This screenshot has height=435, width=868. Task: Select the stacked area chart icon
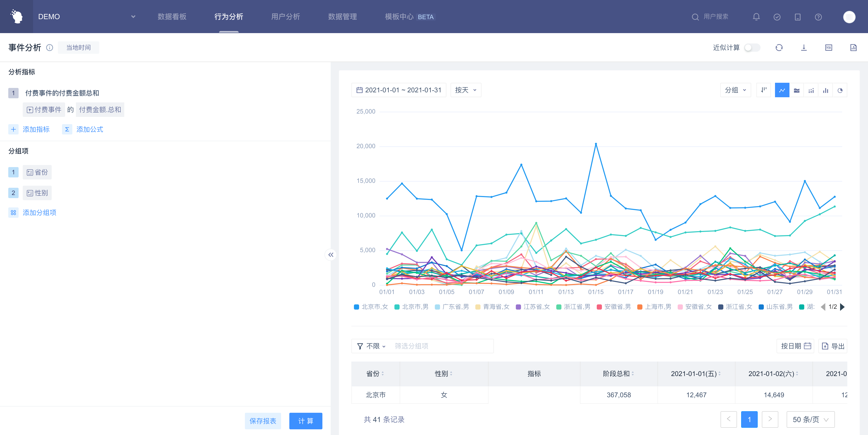click(796, 90)
